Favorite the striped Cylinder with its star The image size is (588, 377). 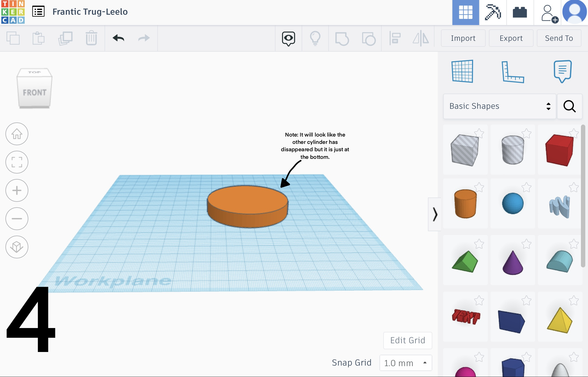526,134
